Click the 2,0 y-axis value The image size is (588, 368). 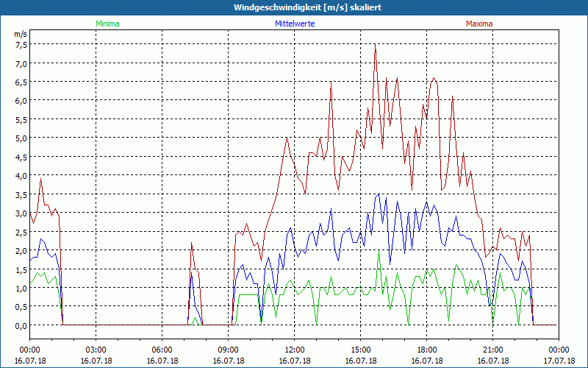click(21, 251)
